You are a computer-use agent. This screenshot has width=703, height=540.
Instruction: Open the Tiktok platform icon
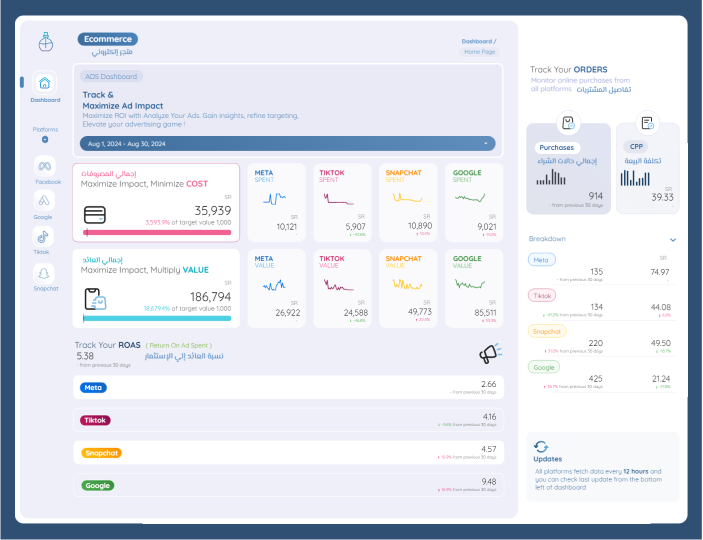[43, 237]
